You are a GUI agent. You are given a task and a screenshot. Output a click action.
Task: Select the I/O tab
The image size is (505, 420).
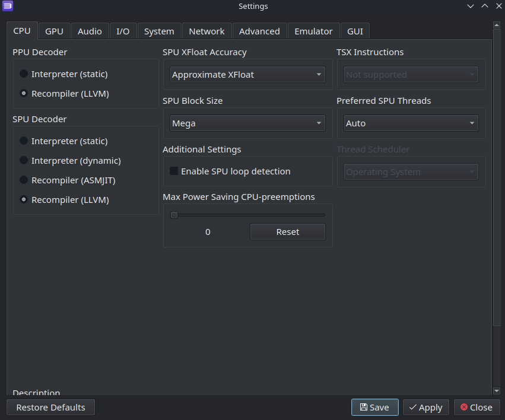click(x=123, y=31)
